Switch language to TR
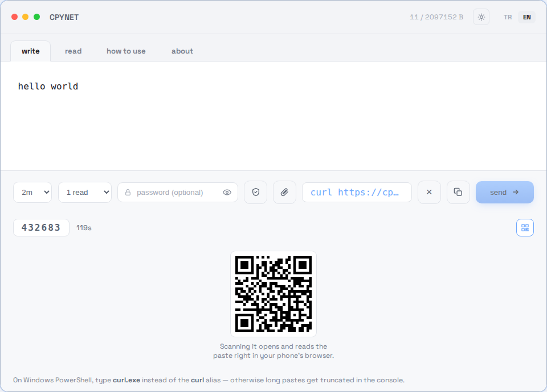The width and height of the screenshot is (547, 392). coord(508,17)
